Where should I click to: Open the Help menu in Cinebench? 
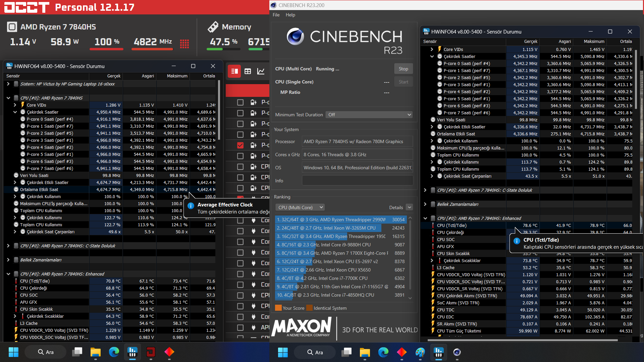click(x=290, y=15)
